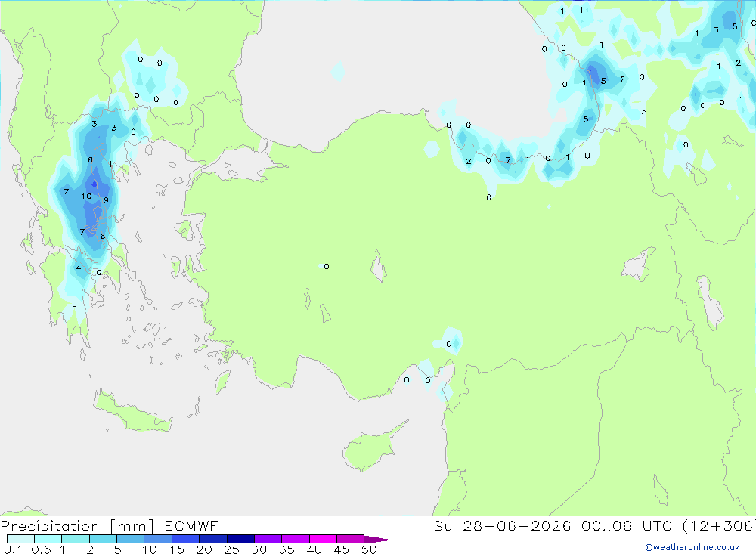Select the 5–10 mm legend swatch
The image size is (756, 554).
131,539
